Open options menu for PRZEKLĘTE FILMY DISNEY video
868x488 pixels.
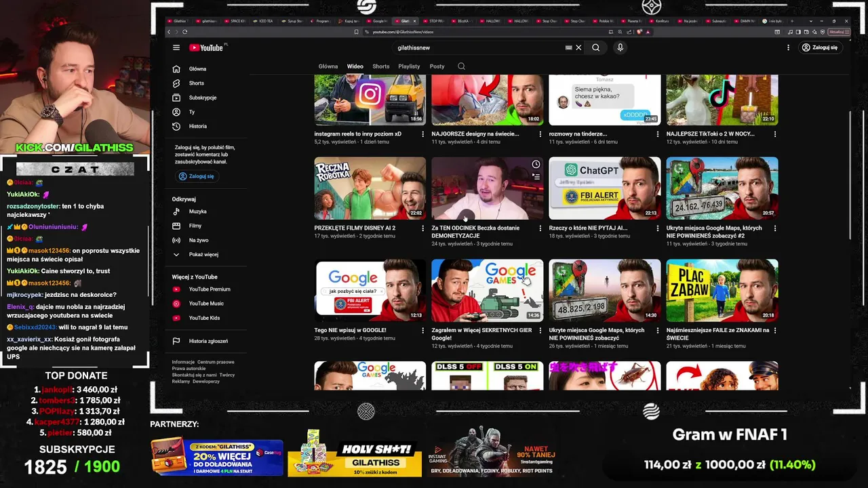point(422,228)
